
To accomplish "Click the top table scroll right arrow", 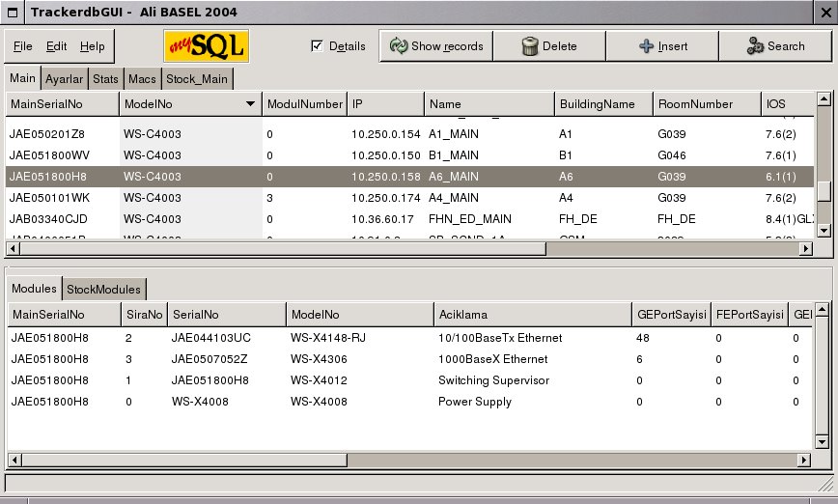I will tap(806, 248).
